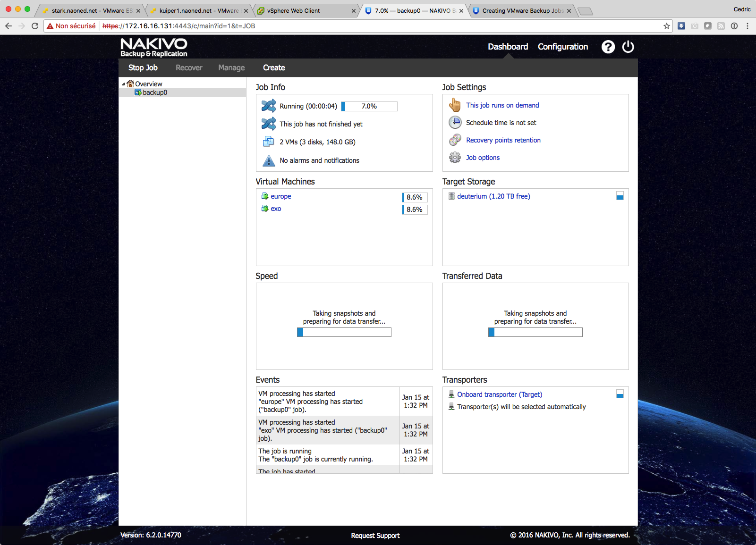Open the europe virtual machine link

(x=280, y=196)
